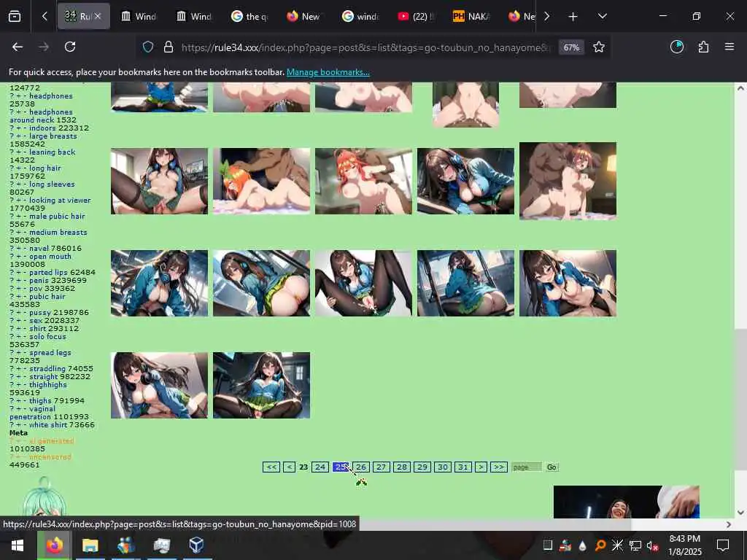This screenshot has height=560, width=747.
Task: Open results page 26
Action: 361,467
